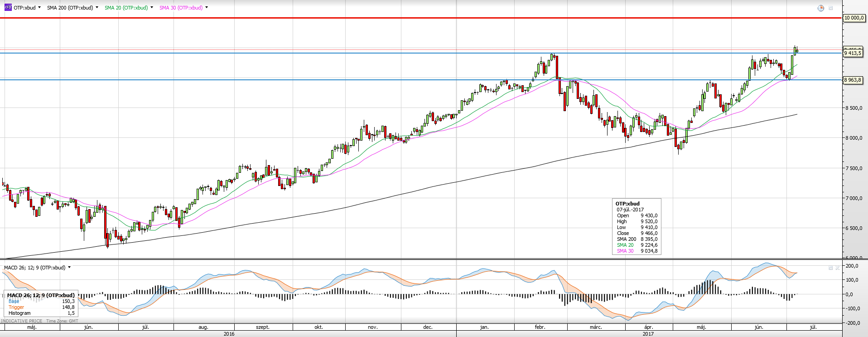The width and height of the screenshot is (868, 337).
Task: Click the aug. month label on time axis
Action: 203,327
